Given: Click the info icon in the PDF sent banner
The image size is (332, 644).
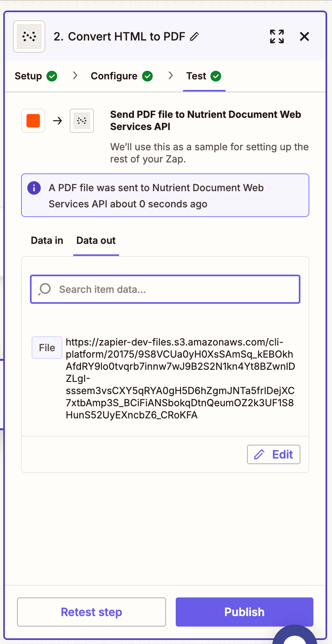Looking at the screenshot, I should [34, 188].
